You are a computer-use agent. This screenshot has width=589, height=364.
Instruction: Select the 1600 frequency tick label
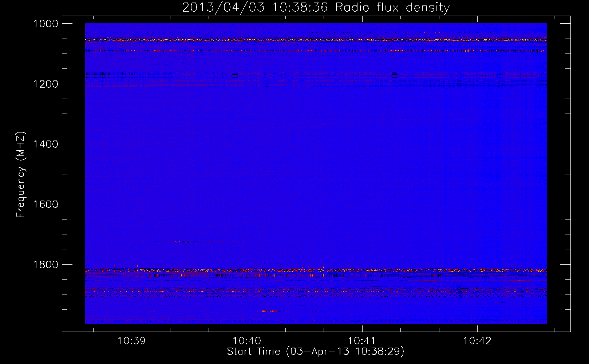(x=46, y=204)
